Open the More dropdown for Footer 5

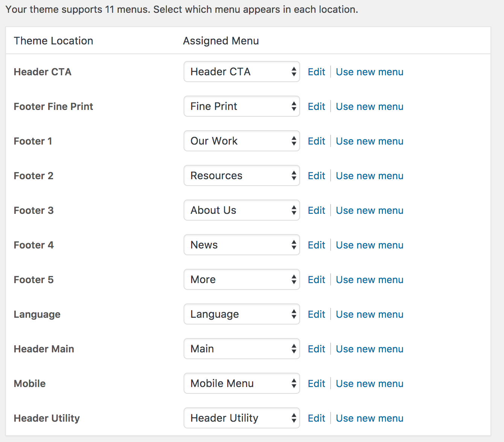point(242,279)
